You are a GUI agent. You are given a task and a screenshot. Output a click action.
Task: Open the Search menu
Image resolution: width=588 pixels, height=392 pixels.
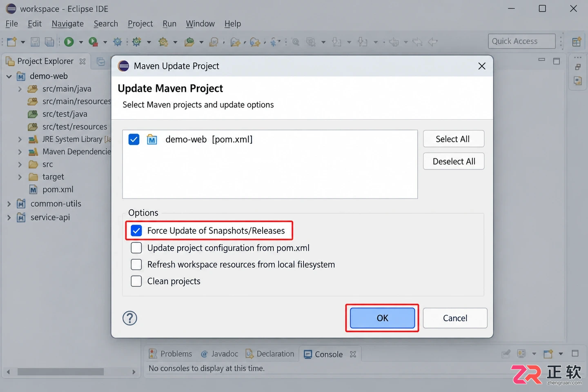(106, 24)
